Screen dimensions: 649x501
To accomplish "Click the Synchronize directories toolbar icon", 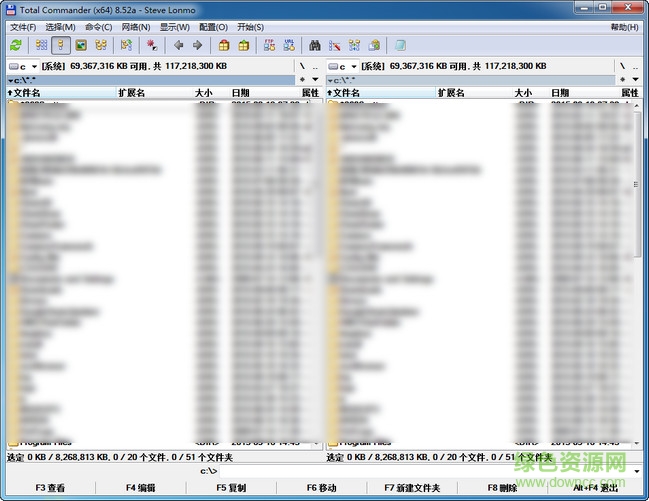I will (354, 45).
